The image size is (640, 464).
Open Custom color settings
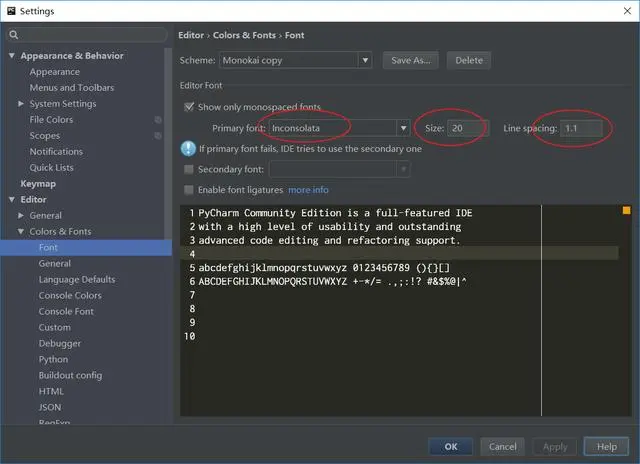pos(55,327)
